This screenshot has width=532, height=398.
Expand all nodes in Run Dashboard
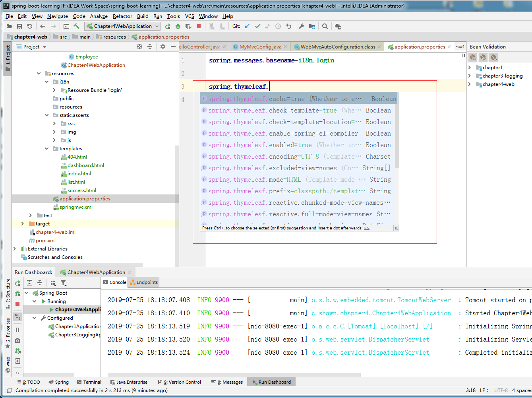[x=29, y=283]
